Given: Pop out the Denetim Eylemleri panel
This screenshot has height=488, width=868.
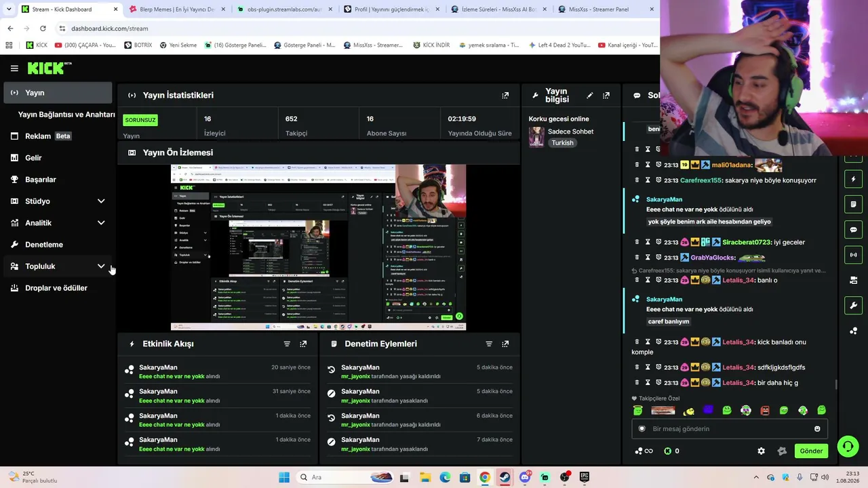Looking at the screenshot, I should (x=505, y=344).
